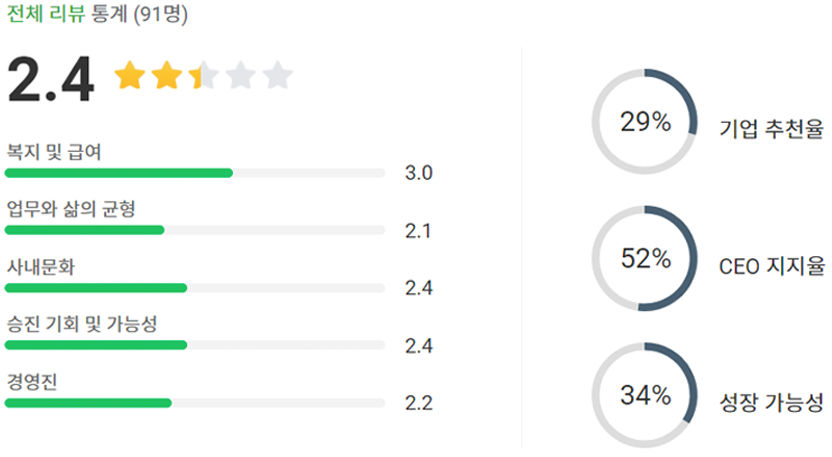Click the first gold star
Screen dimensions: 832x457
tap(129, 76)
